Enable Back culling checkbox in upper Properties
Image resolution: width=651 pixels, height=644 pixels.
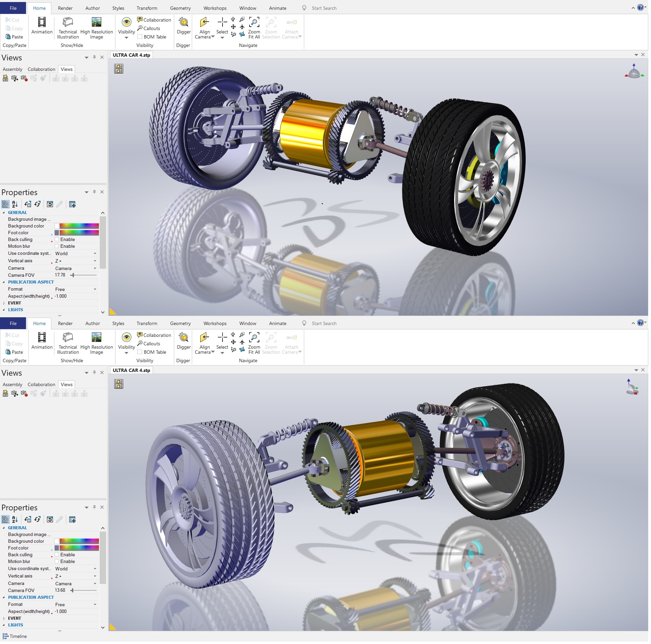(57, 240)
